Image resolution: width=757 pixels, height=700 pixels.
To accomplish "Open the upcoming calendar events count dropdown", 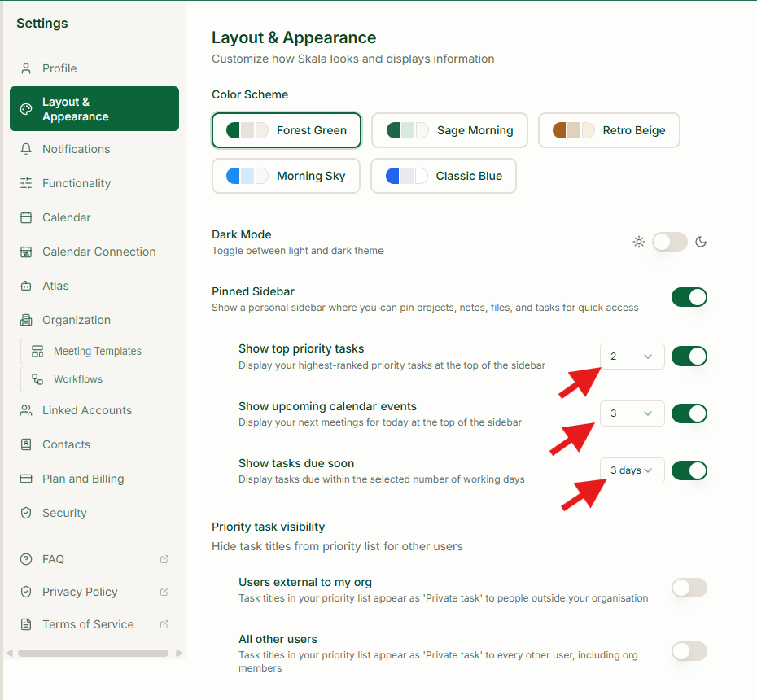I will click(632, 413).
